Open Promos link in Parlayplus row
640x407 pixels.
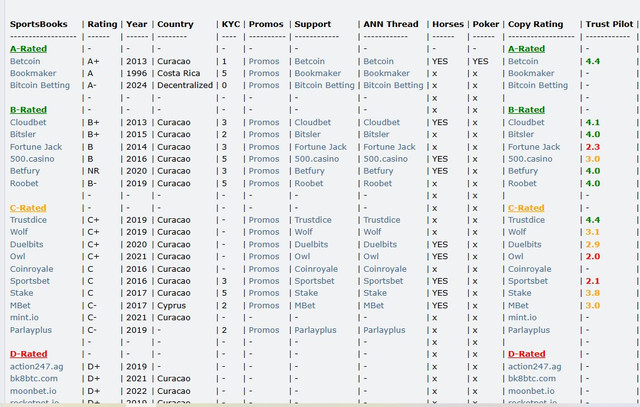264,330
